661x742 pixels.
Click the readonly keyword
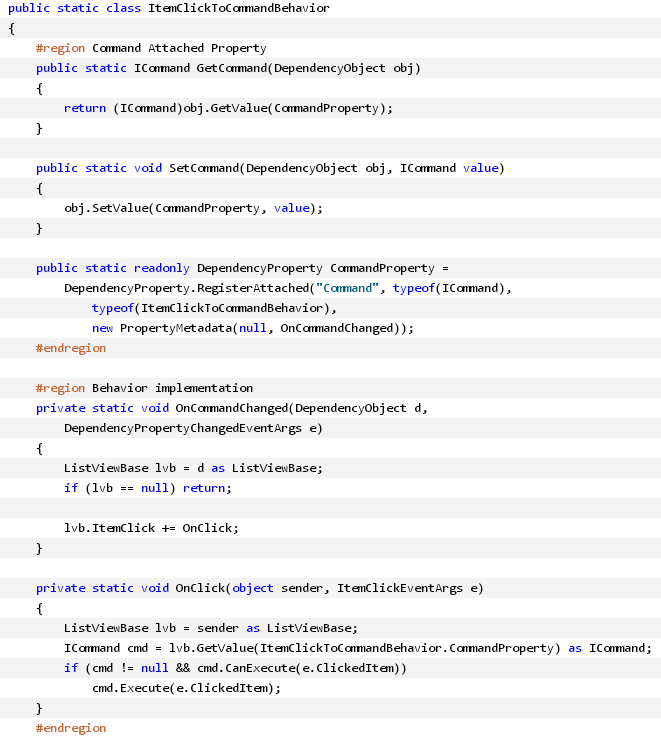pyautogui.click(x=161, y=268)
